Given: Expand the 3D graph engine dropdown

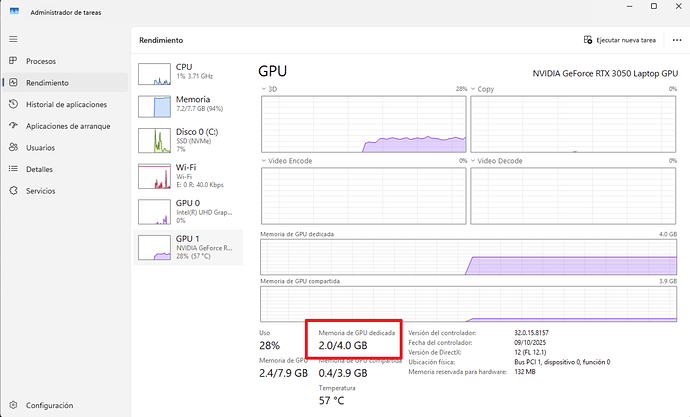Looking at the screenshot, I should pos(264,89).
